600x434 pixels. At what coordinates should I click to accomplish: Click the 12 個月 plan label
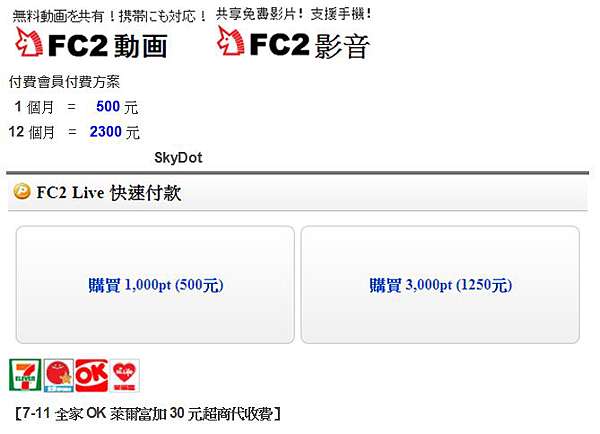[x=31, y=131]
